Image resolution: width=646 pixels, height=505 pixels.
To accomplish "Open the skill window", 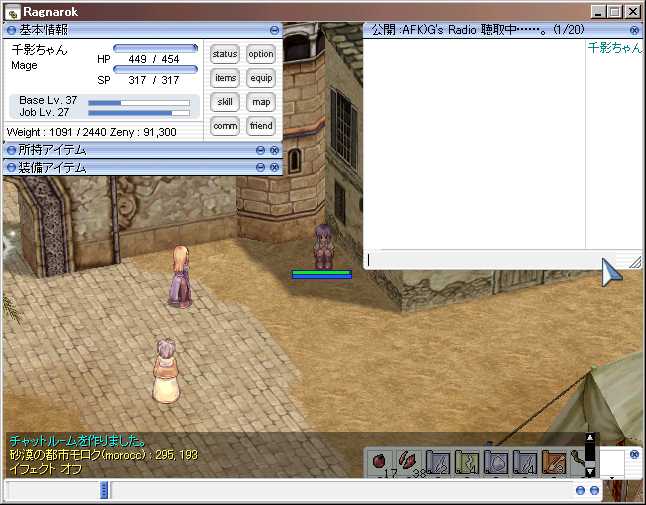I will pos(225,102).
